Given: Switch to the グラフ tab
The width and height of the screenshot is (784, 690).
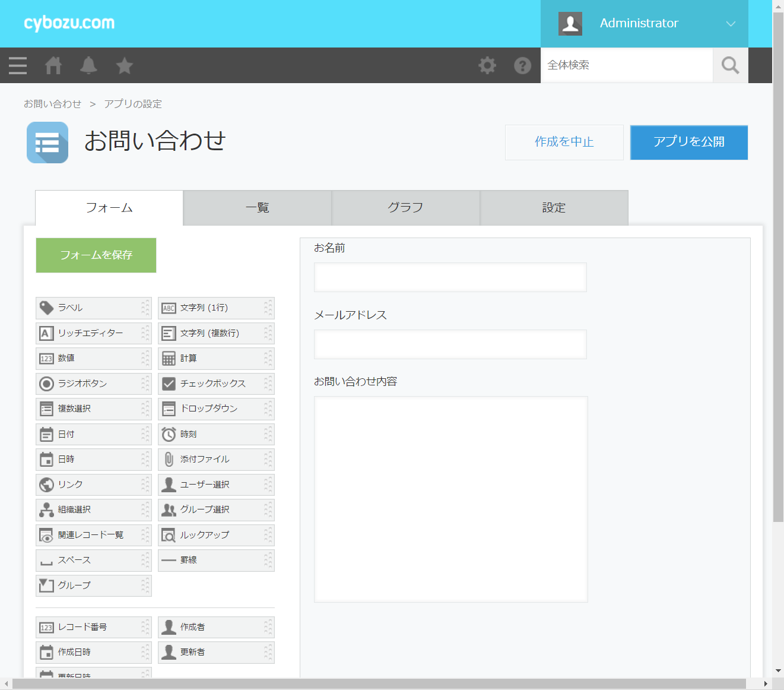Looking at the screenshot, I should [405, 208].
